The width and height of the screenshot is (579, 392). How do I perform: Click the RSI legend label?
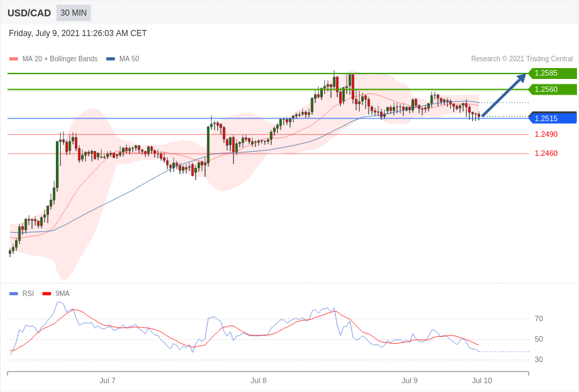coord(28,293)
